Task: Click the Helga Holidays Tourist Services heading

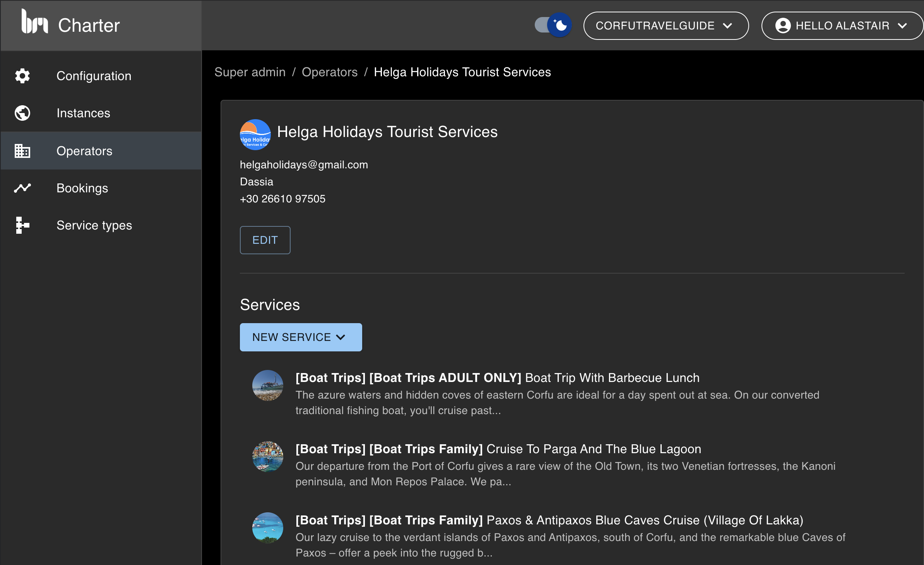Action: (387, 132)
